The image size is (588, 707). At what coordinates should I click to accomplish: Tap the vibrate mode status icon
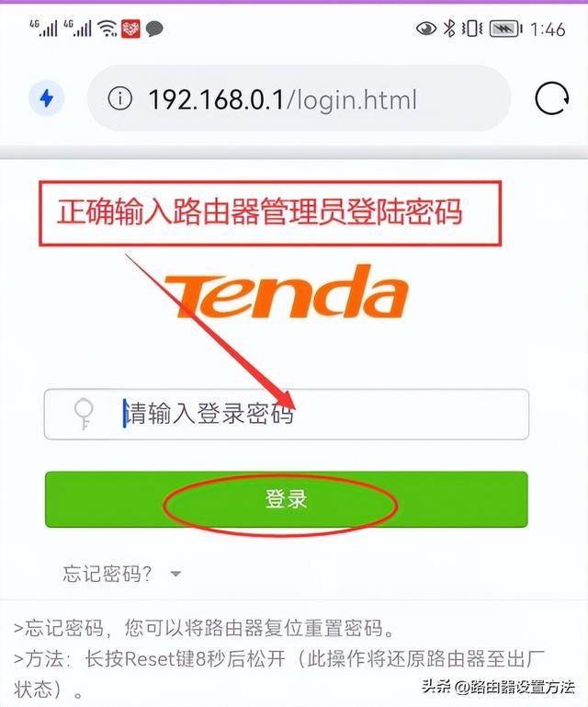[471, 29]
